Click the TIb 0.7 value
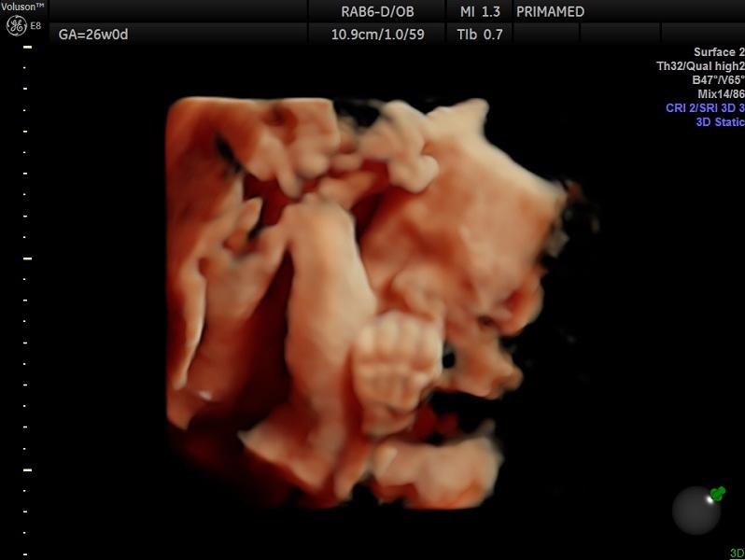 pyautogui.click(x=480, y=35)
